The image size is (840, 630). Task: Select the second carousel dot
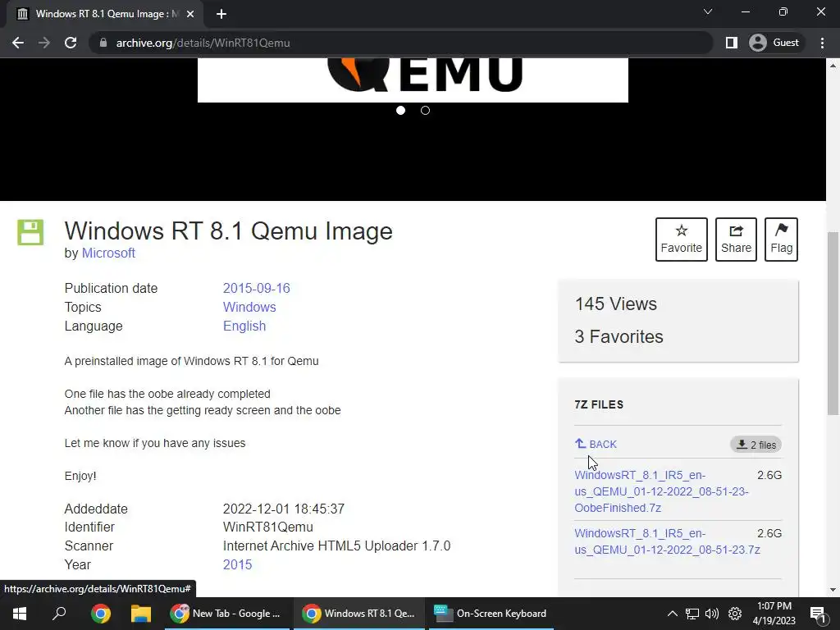426,111
